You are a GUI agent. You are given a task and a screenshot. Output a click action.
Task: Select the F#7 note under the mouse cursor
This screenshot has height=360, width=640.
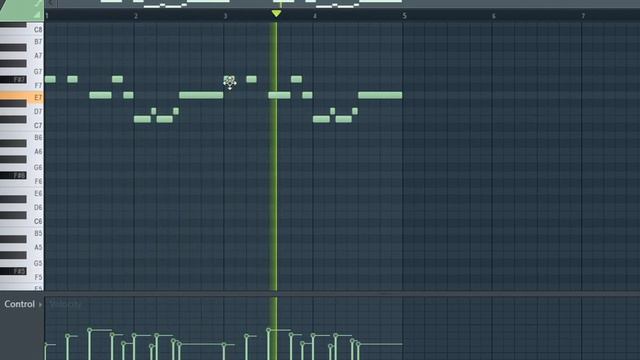click(x=229, y=79)
